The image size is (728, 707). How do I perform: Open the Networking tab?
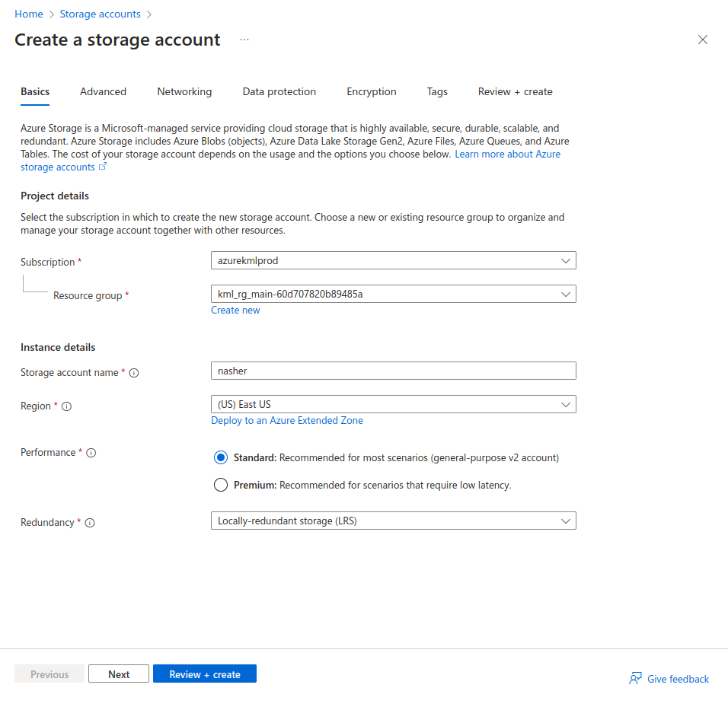pos(184,91)
